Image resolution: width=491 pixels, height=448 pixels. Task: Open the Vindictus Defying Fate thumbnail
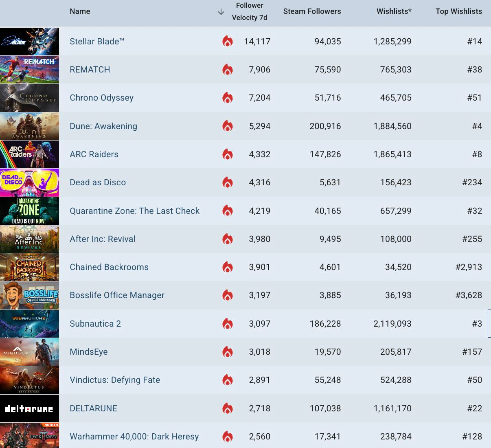29,380
